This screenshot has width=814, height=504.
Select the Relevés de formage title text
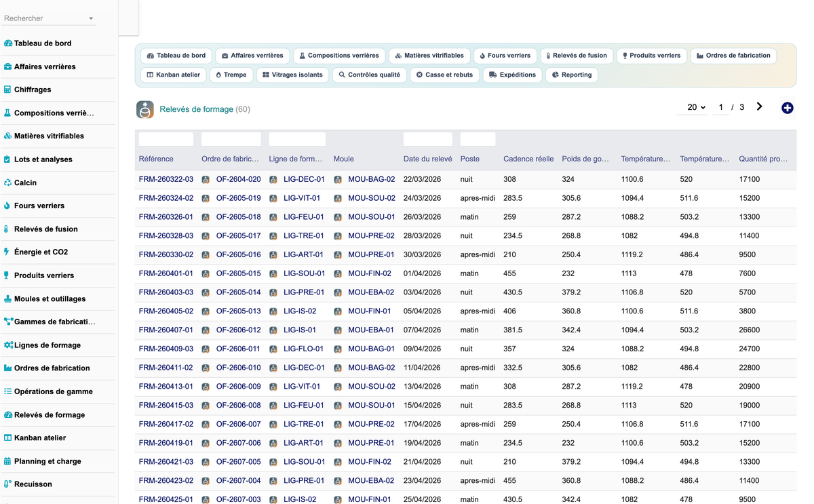(x=196, y=109)
